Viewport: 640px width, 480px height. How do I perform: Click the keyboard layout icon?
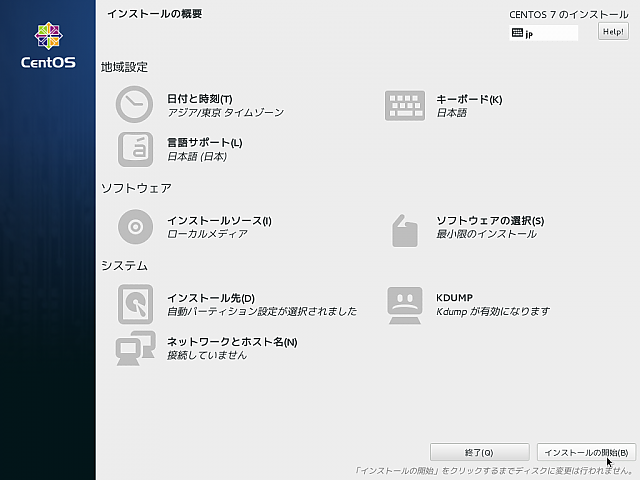404,106
